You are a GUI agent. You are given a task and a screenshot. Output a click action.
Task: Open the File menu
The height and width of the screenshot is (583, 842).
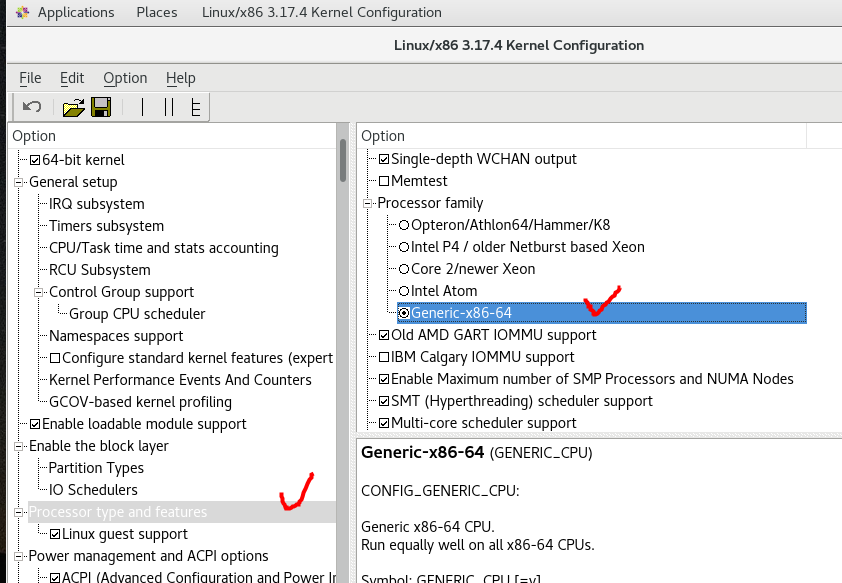[x=30, y=78]
